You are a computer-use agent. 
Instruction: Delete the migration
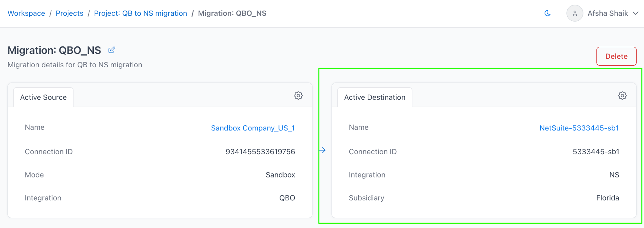[x=616, y=56]
